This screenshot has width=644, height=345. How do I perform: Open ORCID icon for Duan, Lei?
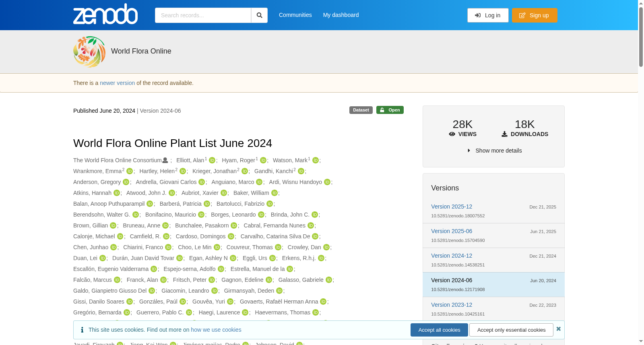(x=103, y=258)
